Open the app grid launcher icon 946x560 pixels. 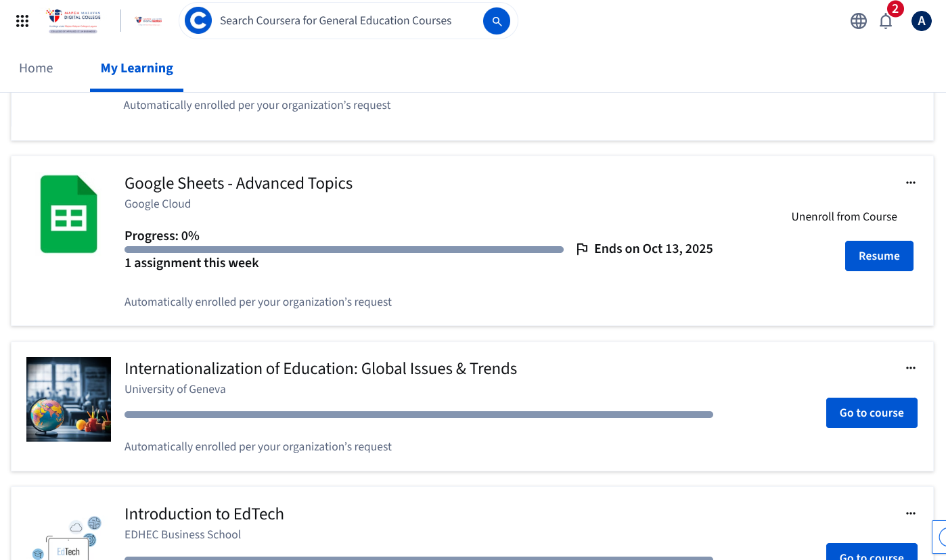(x=22, y=20)
